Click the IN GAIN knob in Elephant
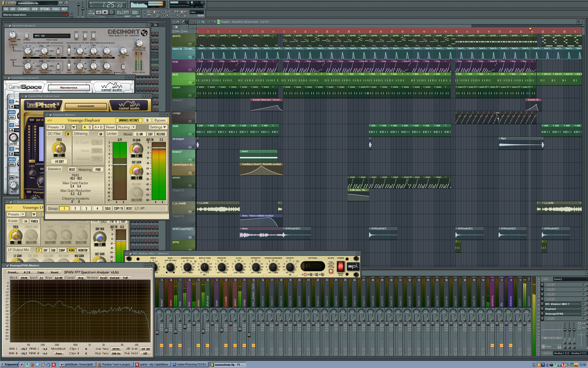The image size is (588, 368). point(137,149)
